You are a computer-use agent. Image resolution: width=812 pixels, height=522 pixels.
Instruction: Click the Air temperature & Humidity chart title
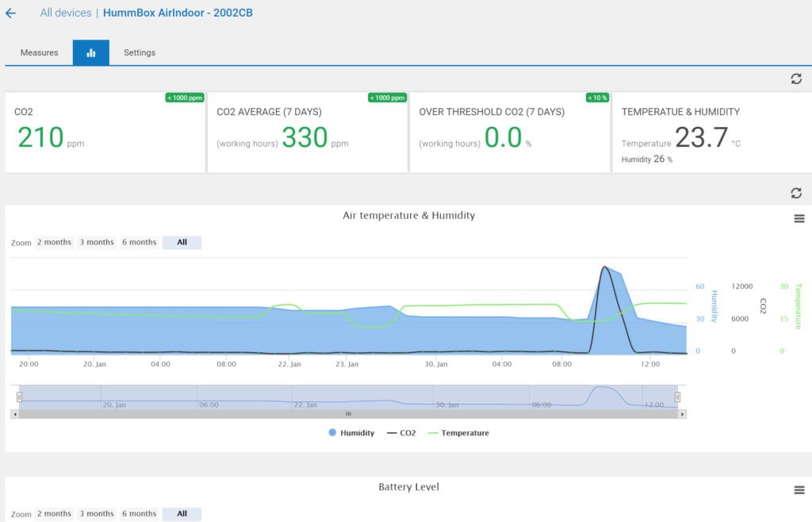point(408,216)
